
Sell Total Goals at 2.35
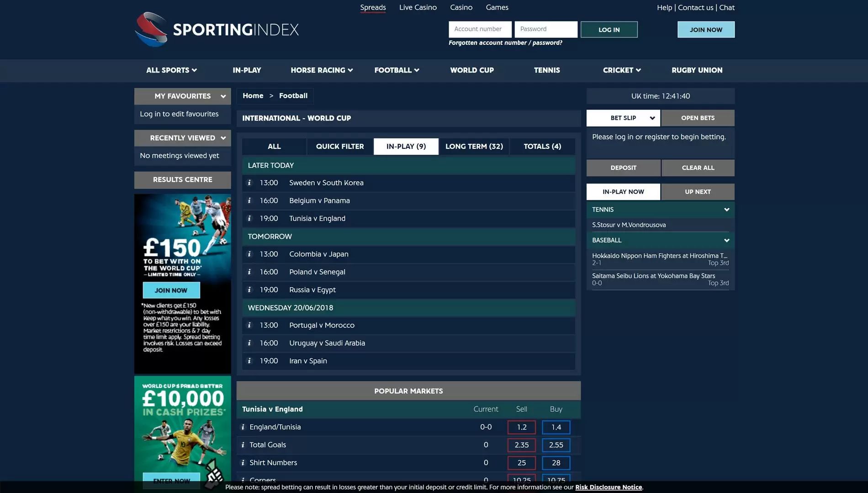click(x=521, y=445)
